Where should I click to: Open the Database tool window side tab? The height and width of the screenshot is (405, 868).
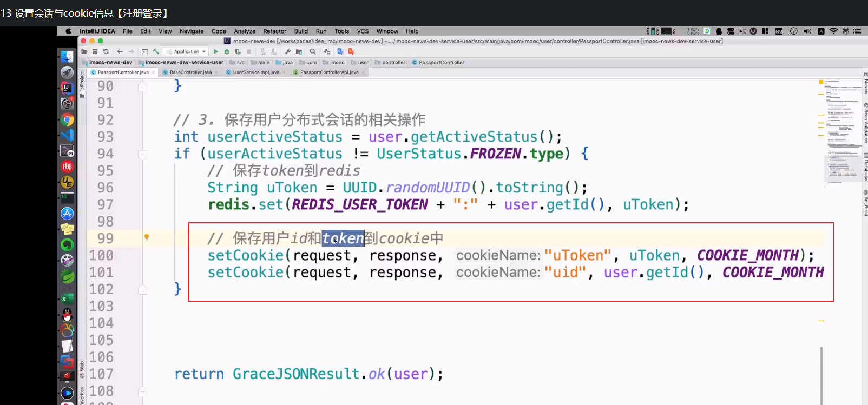pos(865,167)
